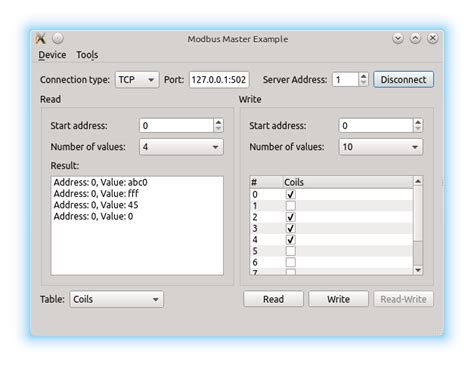Select result line 'Value: fff'

tap(96, 194)
